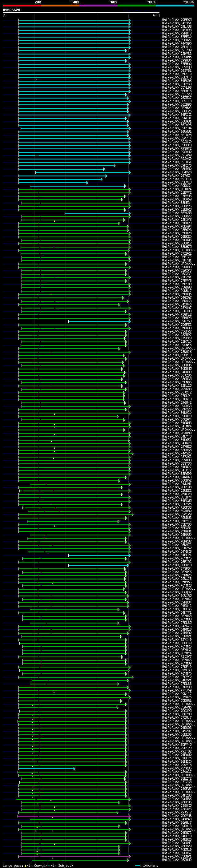Select subject label UniRef100_B4FXX2
Image resolution: width=197 pixels, height=868 pixels.
click(x=177, y=115)
